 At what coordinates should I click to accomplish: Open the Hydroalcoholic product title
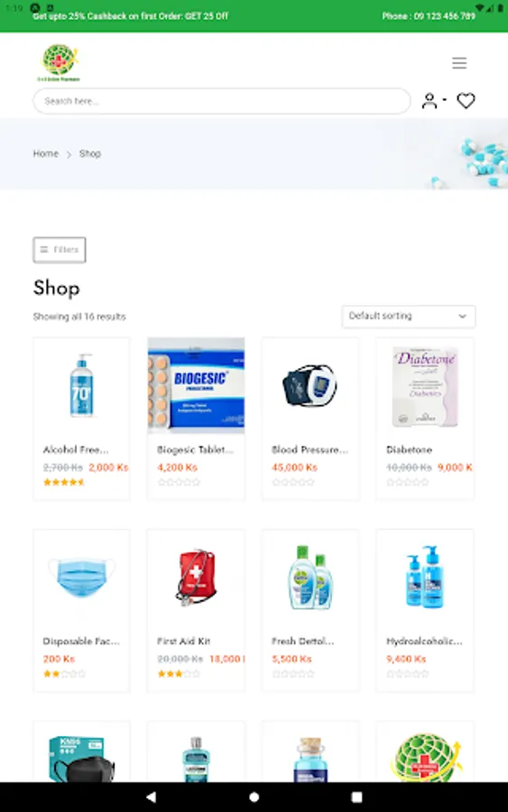[x=424, y=641]
